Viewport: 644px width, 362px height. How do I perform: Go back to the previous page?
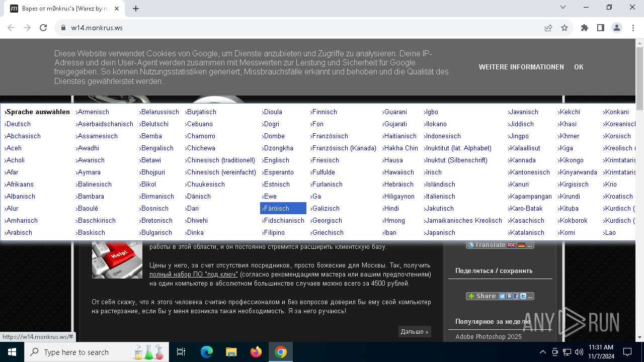[11, 28]
